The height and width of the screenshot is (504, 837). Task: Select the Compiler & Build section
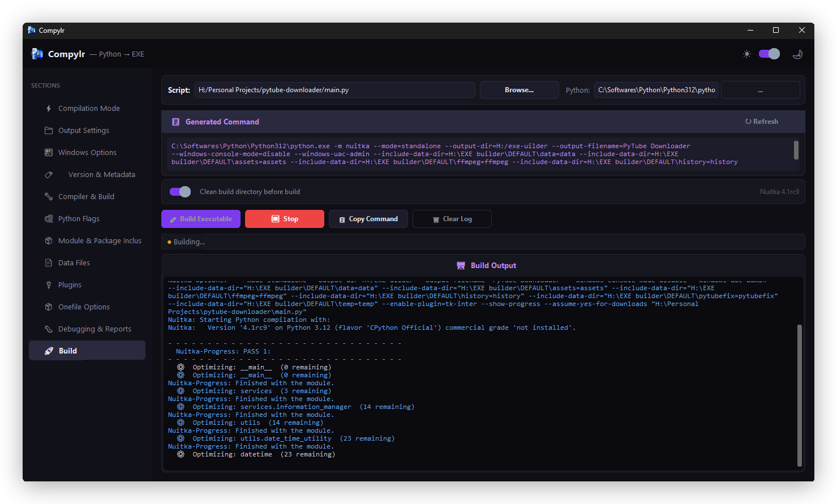(x=87, y=196)
